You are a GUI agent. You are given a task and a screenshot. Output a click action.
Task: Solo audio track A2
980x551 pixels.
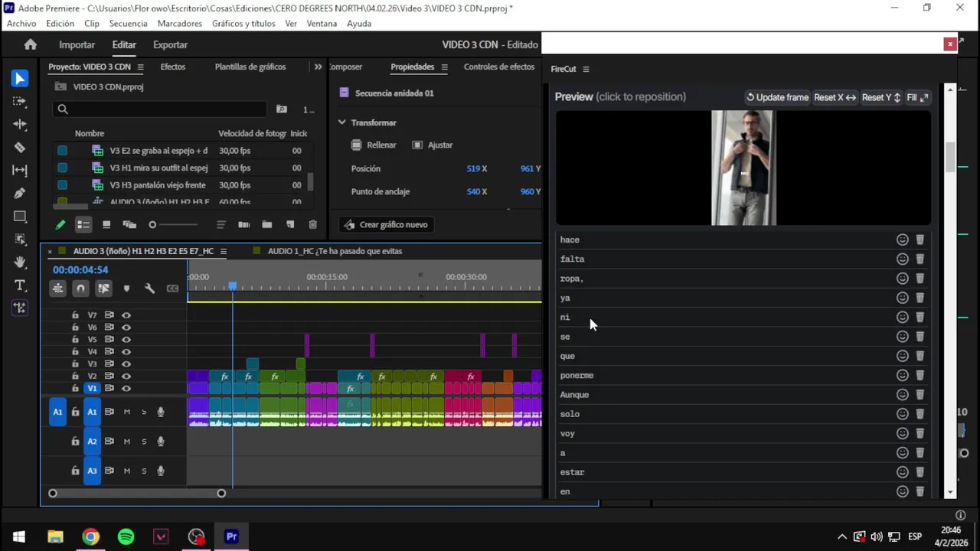144,442
